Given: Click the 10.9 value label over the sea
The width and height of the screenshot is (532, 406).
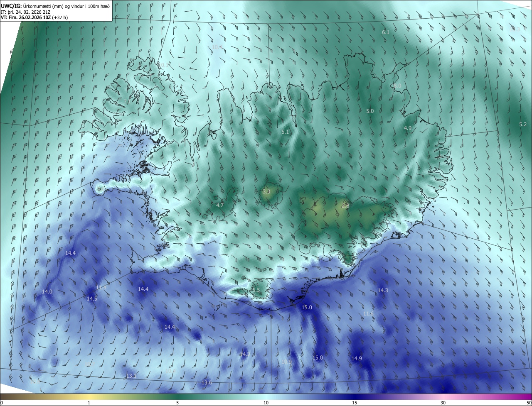Looking at the screenshot, I should click(x=286, y=362).
